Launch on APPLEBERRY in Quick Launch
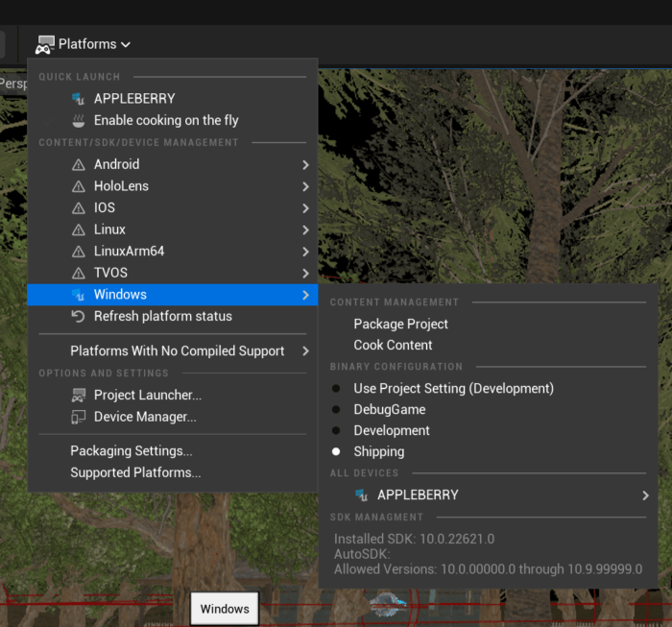Screen dimensions: 672x627 (172, 99)
